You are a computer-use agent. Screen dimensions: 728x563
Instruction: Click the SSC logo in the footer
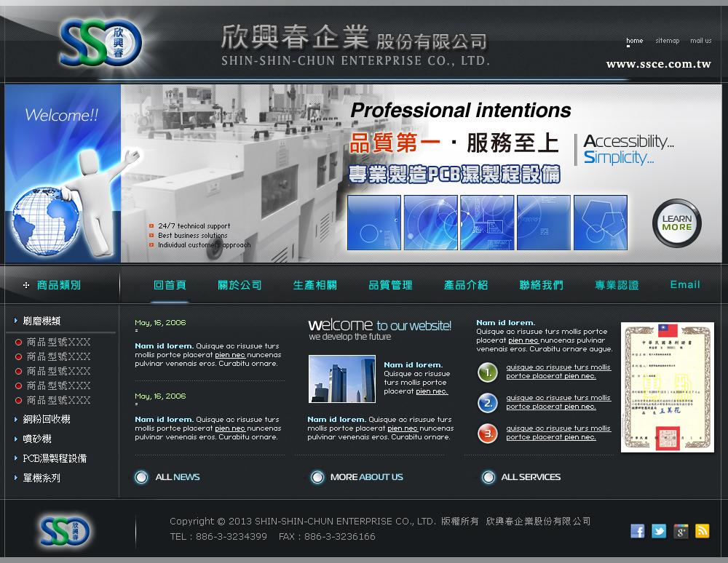coord(65,530)
